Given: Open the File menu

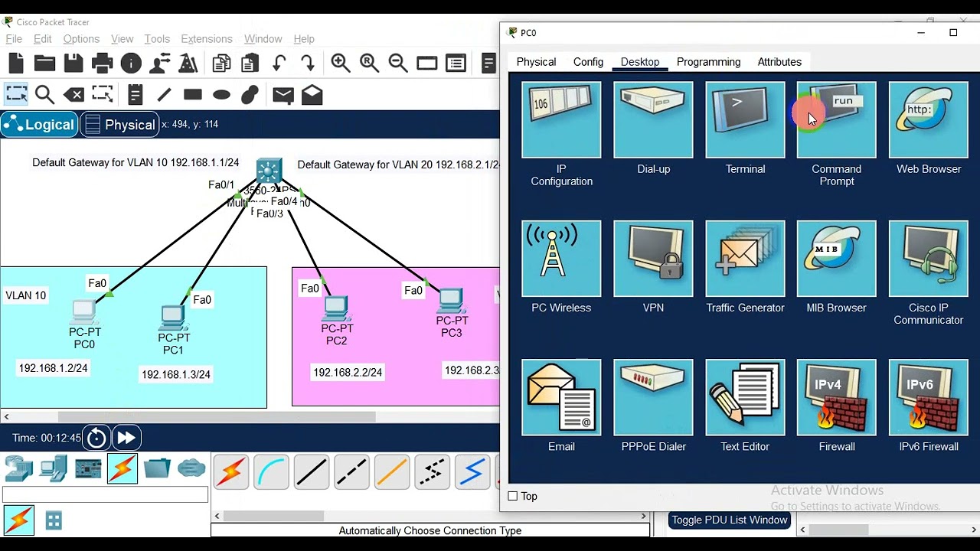Looking at the screenshot, I should pos(14,38).
